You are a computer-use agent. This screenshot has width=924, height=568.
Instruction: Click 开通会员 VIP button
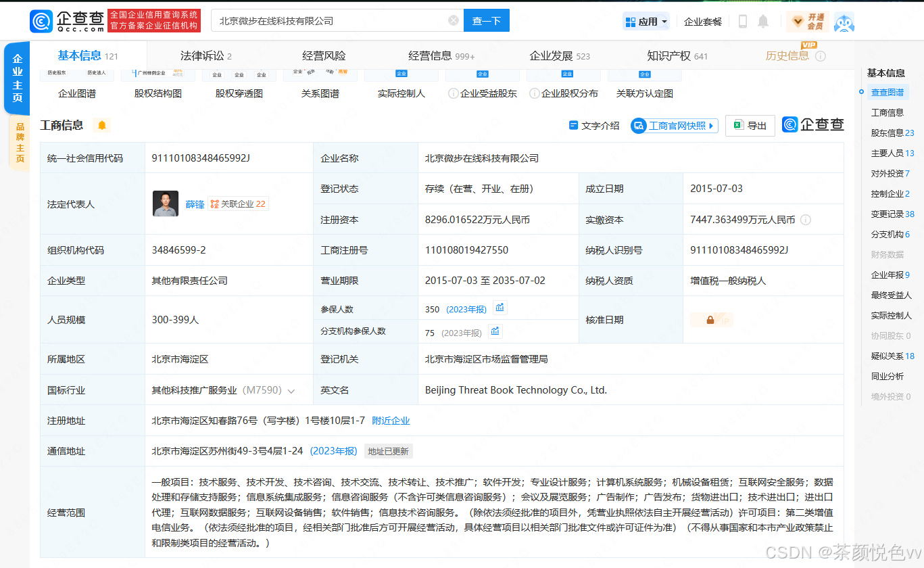(x=808, y=22)
